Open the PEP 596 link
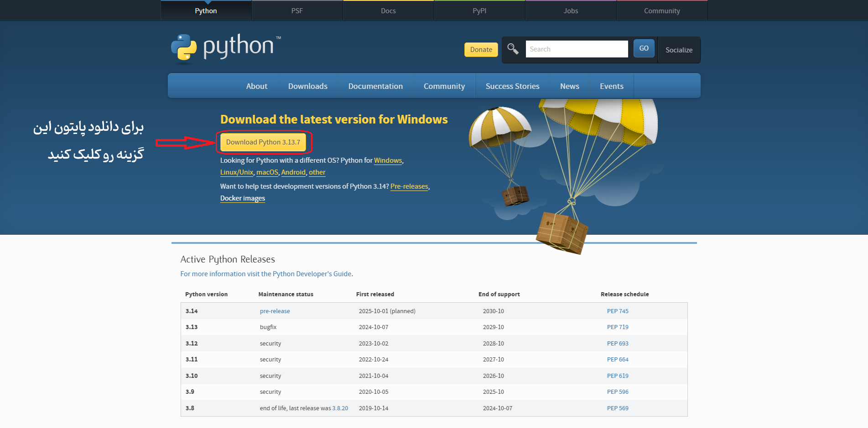The width and height of the screenshot is (868, 428). click(618, 392)
